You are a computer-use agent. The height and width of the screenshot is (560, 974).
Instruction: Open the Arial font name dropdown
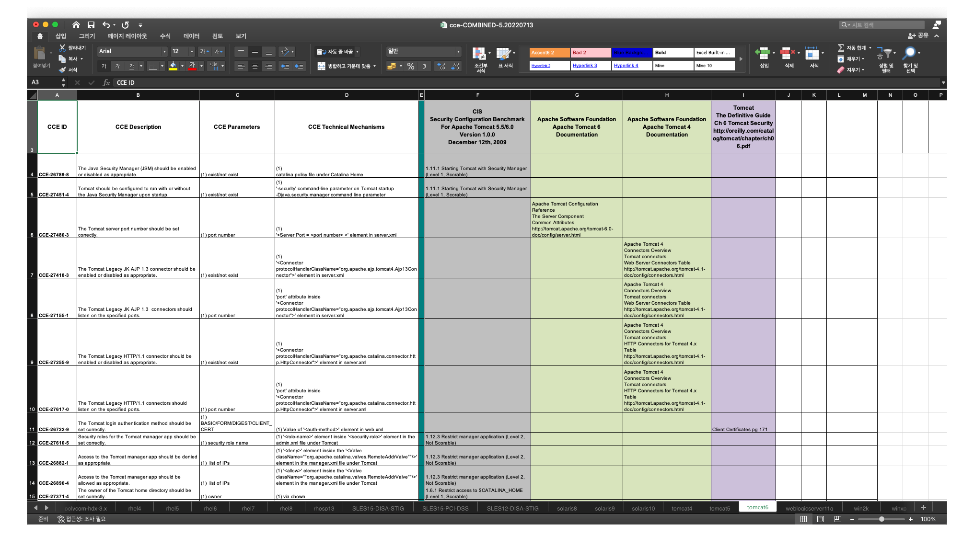164,51
